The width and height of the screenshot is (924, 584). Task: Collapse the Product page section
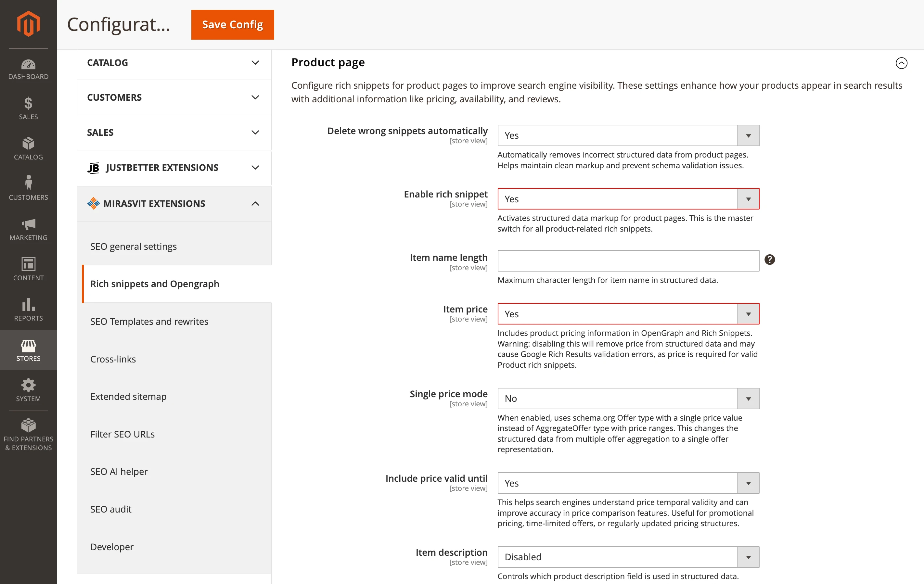(901, 63)
